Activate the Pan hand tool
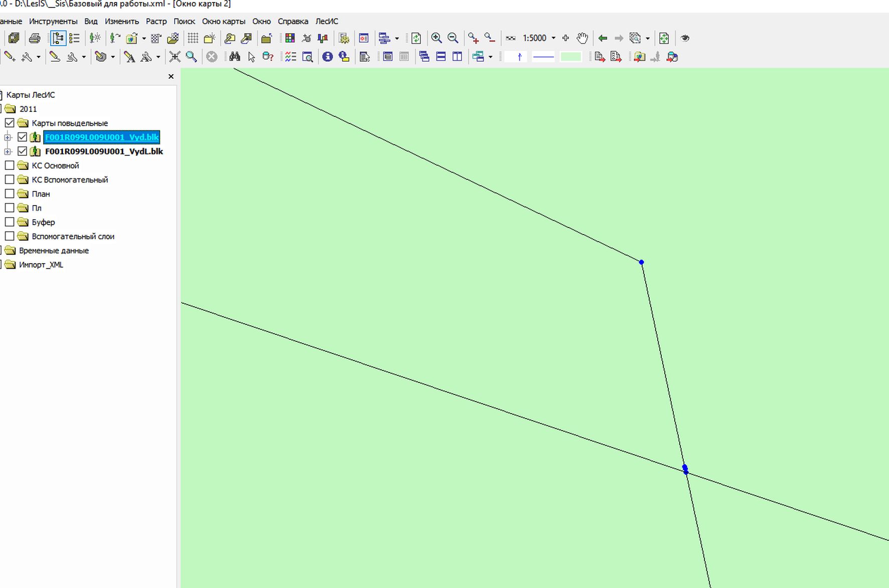 (582, 38)
